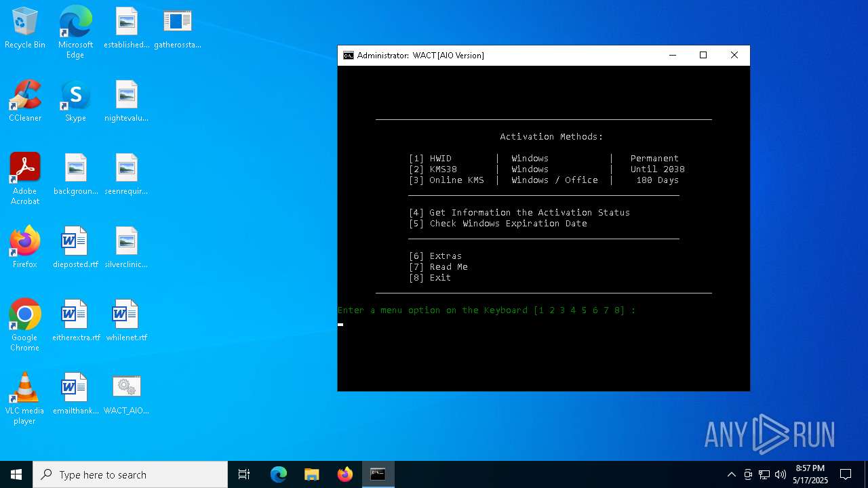
Task: Maximize the WACT console window
Action: tap(703, 56)
